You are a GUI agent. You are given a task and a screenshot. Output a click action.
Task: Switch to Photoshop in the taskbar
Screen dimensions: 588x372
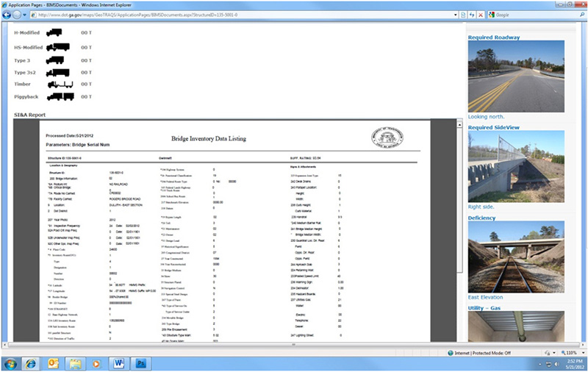click(x=140, y=364)
